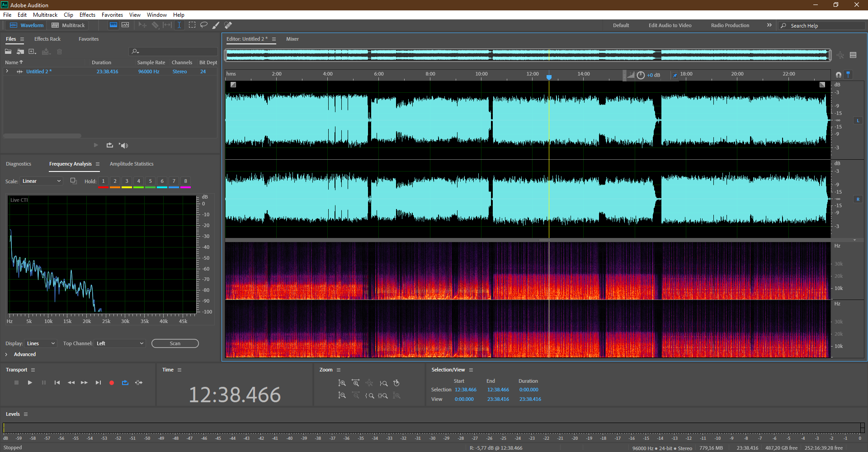
Task: Click the Scan button
Action: click(175, 343)
